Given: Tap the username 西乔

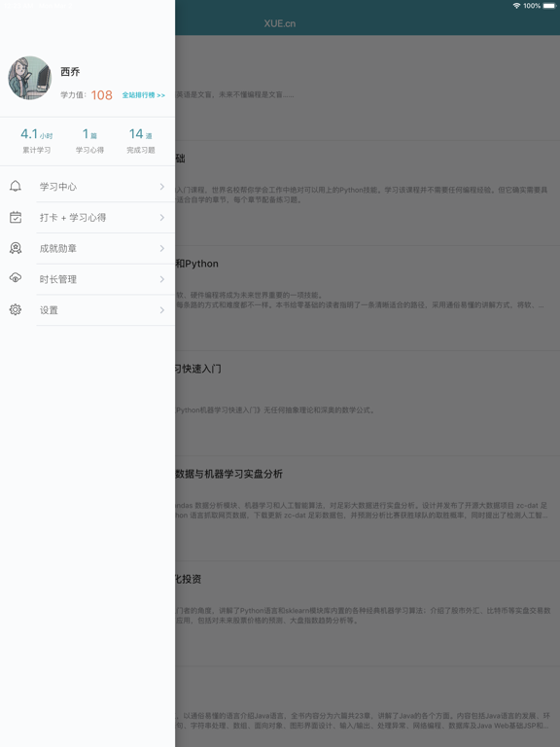Looking at the screenshot, I should [70, 72].
